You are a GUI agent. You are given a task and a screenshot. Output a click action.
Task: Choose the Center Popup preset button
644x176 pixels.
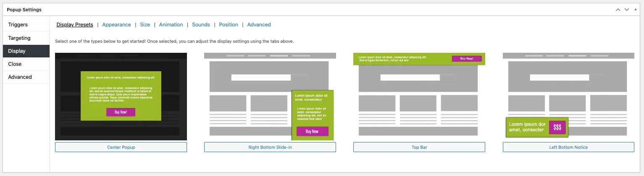[121, 147]
